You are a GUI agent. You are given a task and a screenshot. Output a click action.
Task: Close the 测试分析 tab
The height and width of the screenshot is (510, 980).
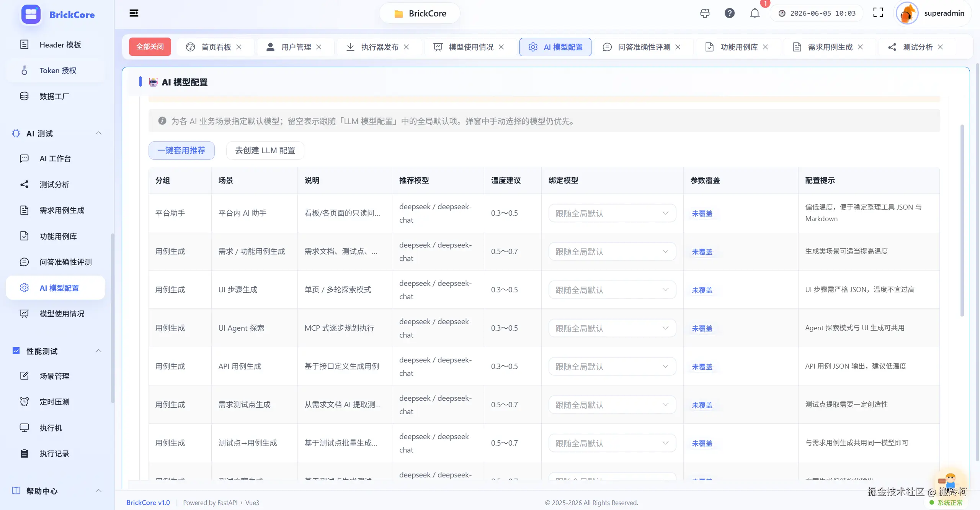[941, 47]
